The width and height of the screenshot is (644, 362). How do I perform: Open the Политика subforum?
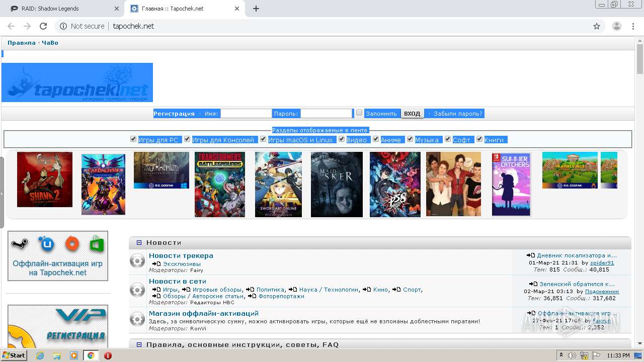click(270, 290)
